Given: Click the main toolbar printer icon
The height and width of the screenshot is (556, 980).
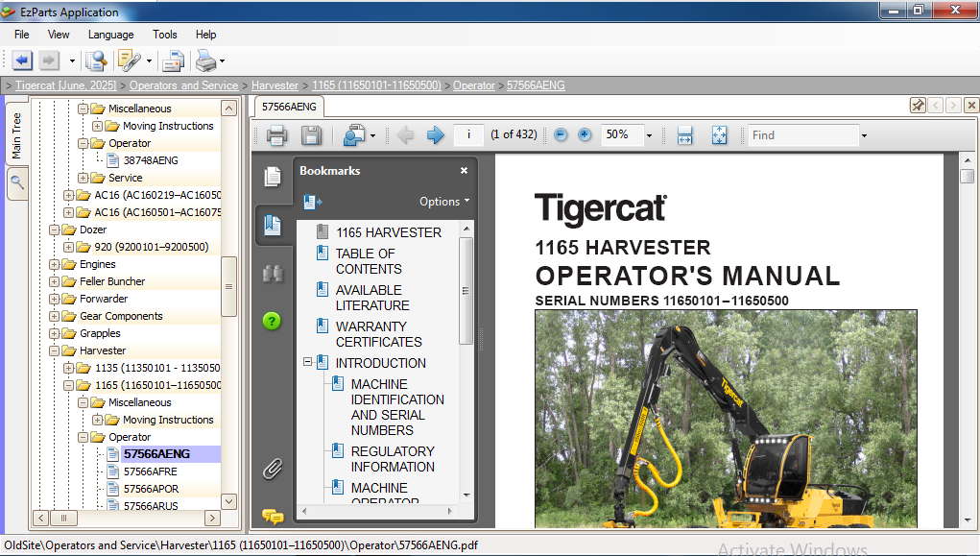Looking at the screenshot, I should pyautogui.click(x=205, y=61).
